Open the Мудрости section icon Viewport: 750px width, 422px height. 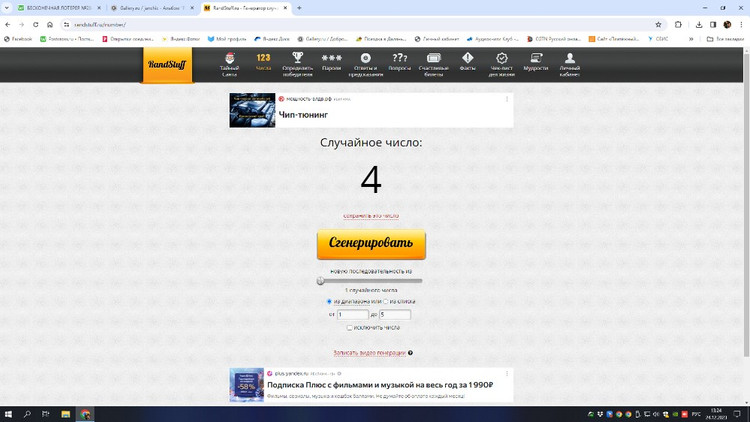coord(536,59)
